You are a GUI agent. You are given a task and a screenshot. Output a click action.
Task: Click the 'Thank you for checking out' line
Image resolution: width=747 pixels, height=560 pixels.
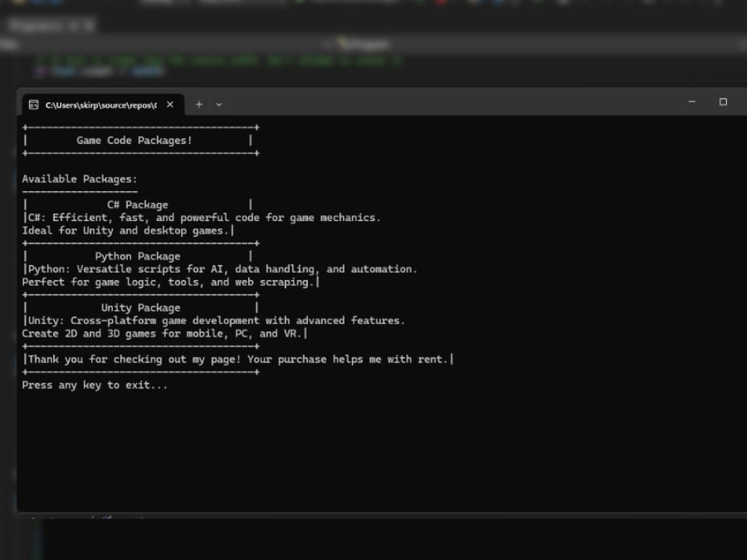tap(239, 359)
